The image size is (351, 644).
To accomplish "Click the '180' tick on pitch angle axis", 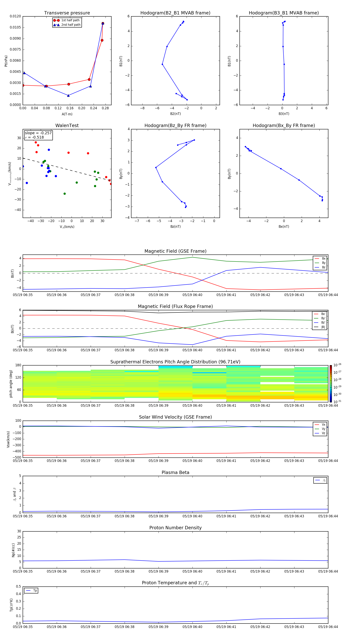I will tap(18, 365).
